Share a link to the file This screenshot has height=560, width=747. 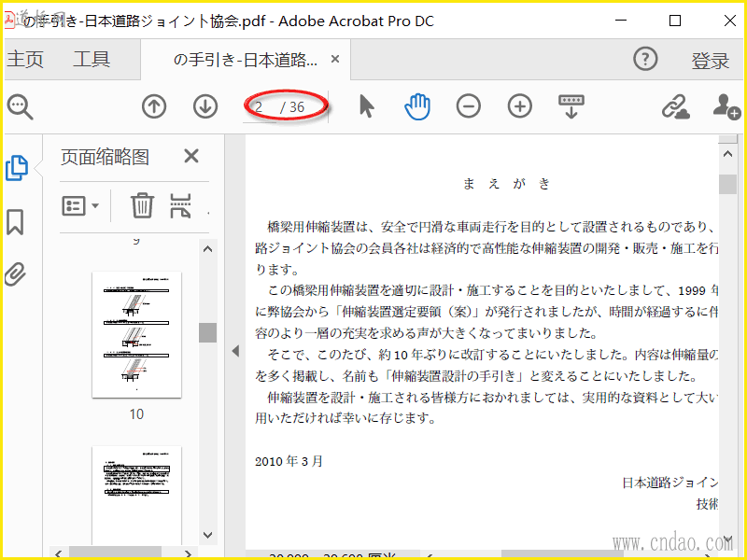point(675,106)
